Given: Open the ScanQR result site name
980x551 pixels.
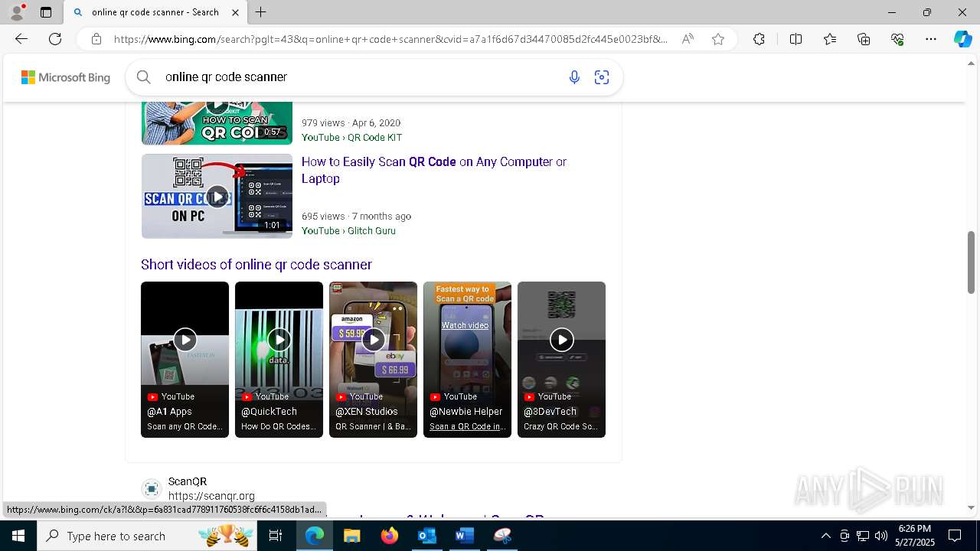Looking at the screenshot, I should pyautogui.click(x=188, y=481).
